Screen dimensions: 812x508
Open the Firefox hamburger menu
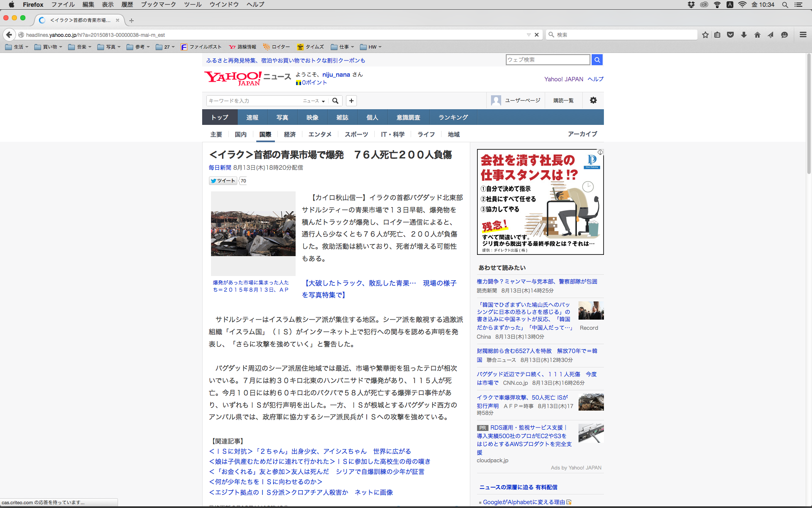click(803, 35)
